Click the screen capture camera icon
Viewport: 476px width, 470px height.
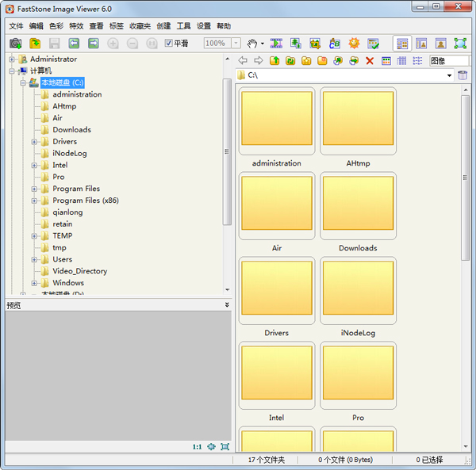[x=16, y=44]
